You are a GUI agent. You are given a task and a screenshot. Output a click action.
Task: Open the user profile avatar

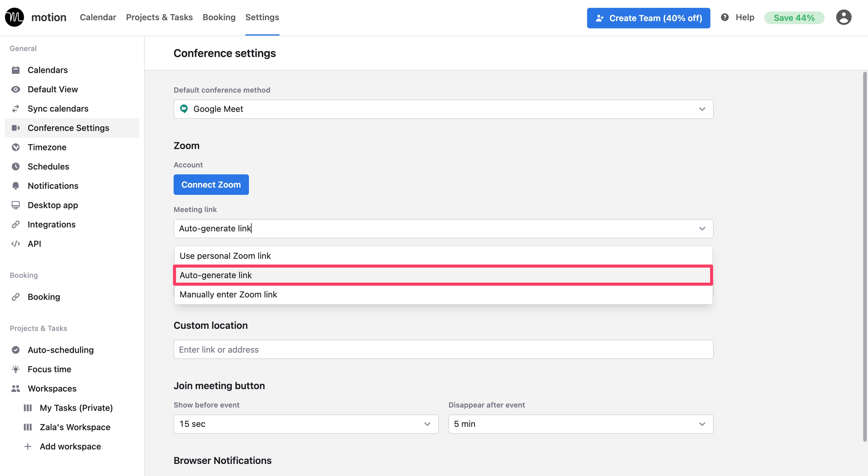(844, 17)
